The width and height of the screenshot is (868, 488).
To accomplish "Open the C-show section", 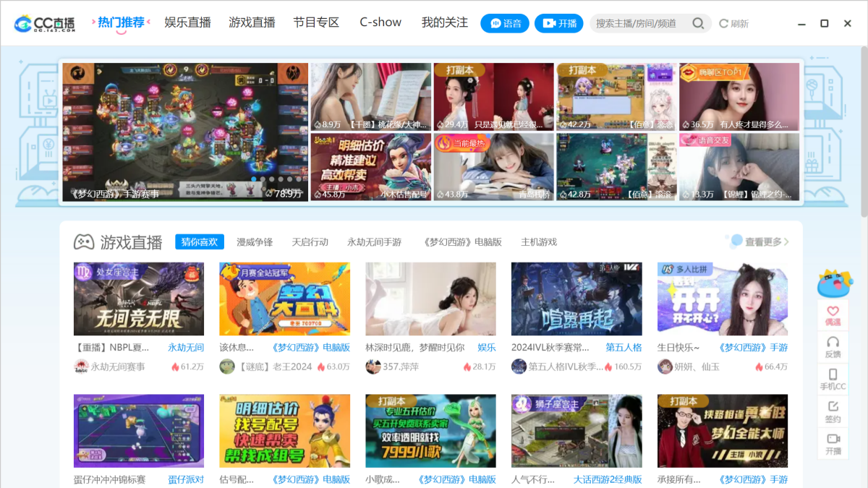I will click(x=380, y=22).
